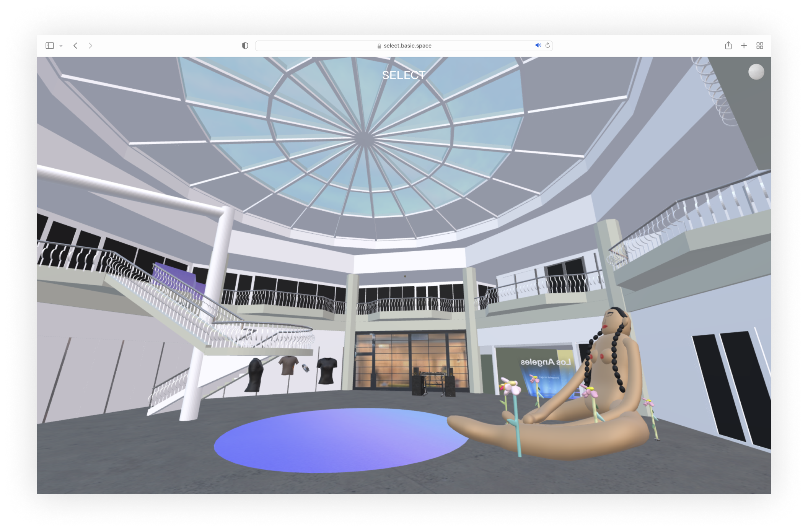The height and width of the screenshot is (532, 808).
Task: Reload the select.basic.space page
Action: point(548,45)
